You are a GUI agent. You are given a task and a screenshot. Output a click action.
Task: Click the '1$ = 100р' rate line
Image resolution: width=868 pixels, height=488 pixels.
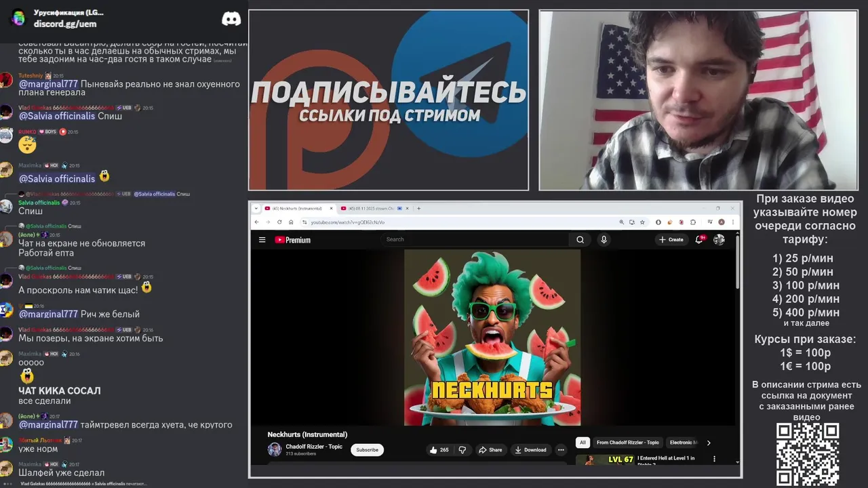click(805, 352)
